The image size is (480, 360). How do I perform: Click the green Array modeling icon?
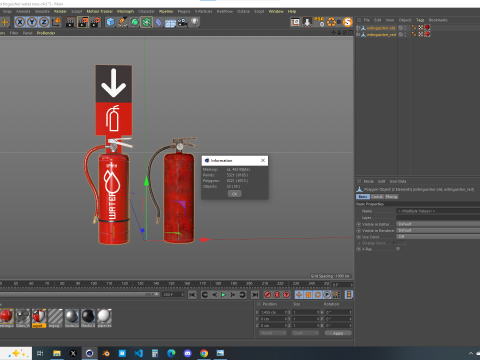pos(146,22)
